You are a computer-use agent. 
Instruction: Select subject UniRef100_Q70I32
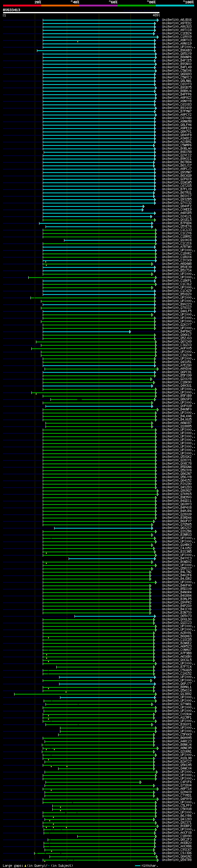click(176, 203)
